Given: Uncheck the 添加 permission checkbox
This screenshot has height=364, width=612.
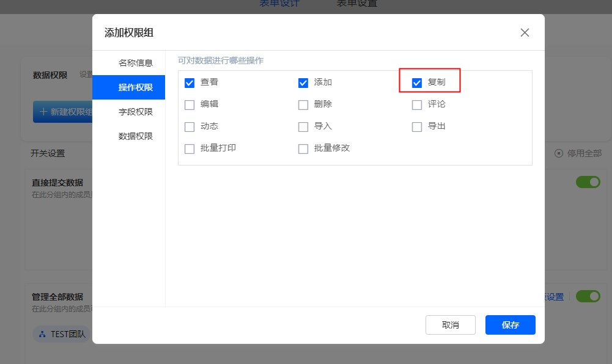Looking at the screenshot, I should (303, 82).
